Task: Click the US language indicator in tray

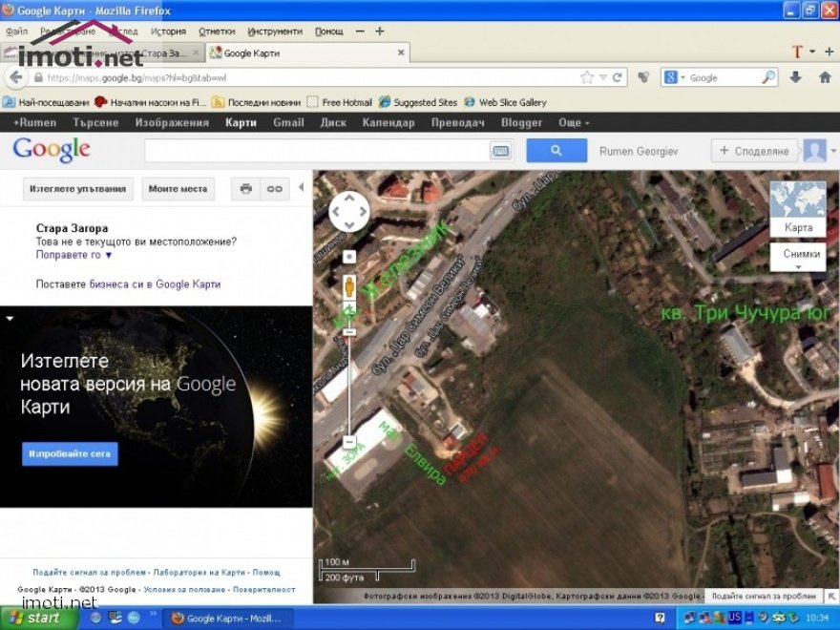Action: tap(734, 618)
